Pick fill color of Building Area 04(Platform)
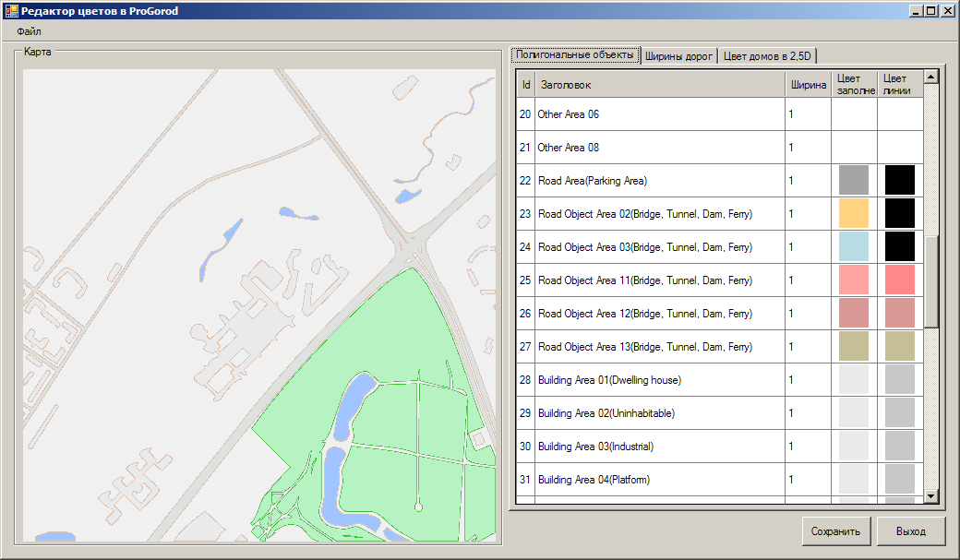The image size is (960, 560). (x=854, y=479)
